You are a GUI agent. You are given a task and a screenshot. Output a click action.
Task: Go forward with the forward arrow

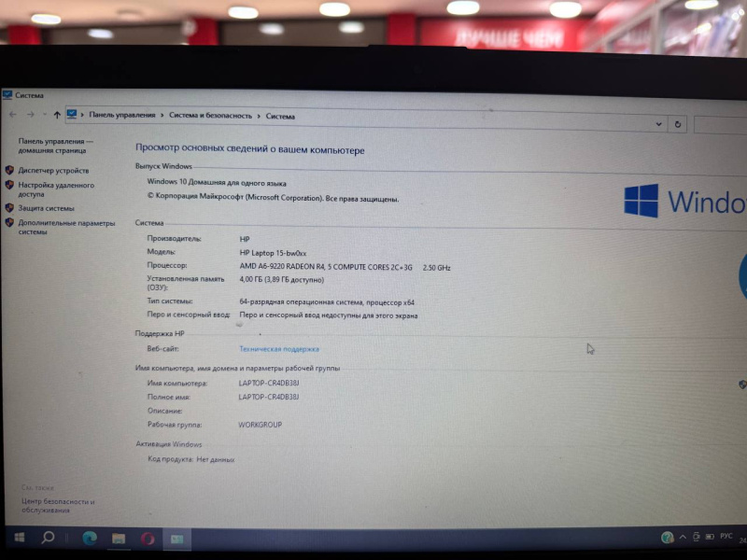coord(31,114)
